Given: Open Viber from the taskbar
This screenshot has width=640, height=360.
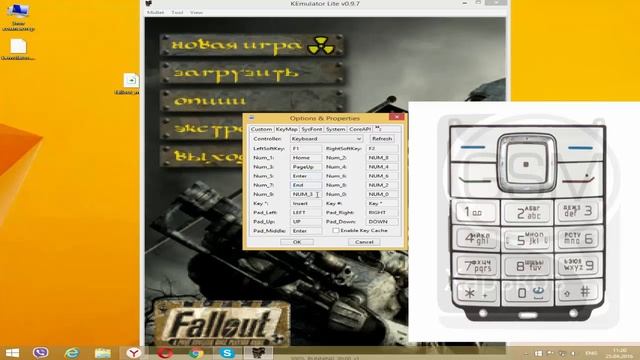Looking at the screenshot, I should tap(40, 353).
